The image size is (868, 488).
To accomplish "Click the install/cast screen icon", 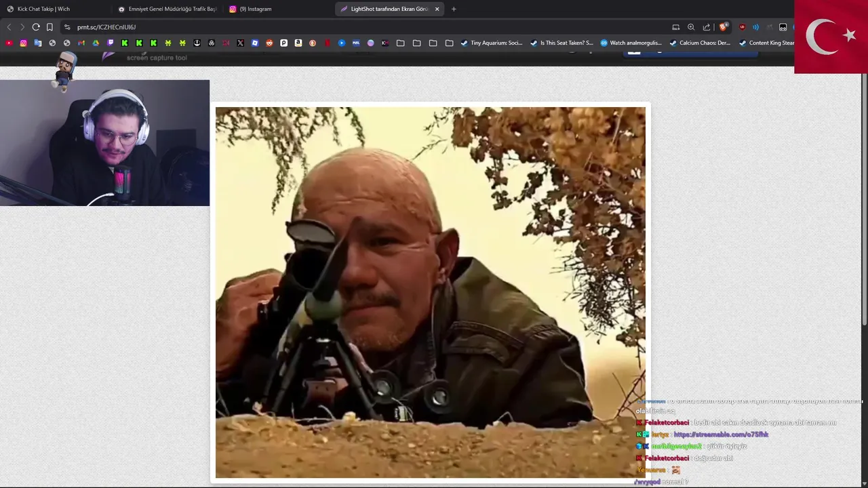I will (675, 27).
